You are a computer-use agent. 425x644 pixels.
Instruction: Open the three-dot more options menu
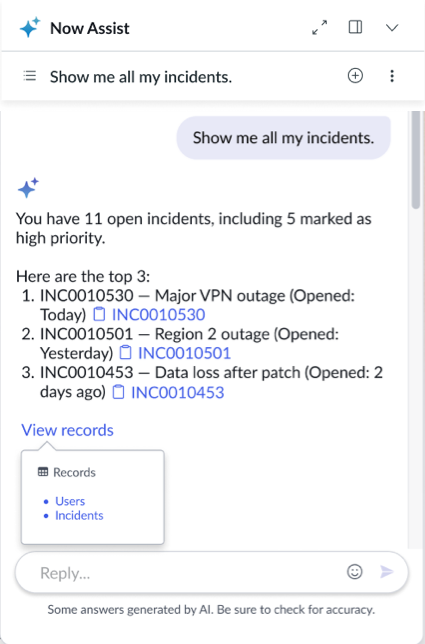pyautogui.click(x=392, y=76)
